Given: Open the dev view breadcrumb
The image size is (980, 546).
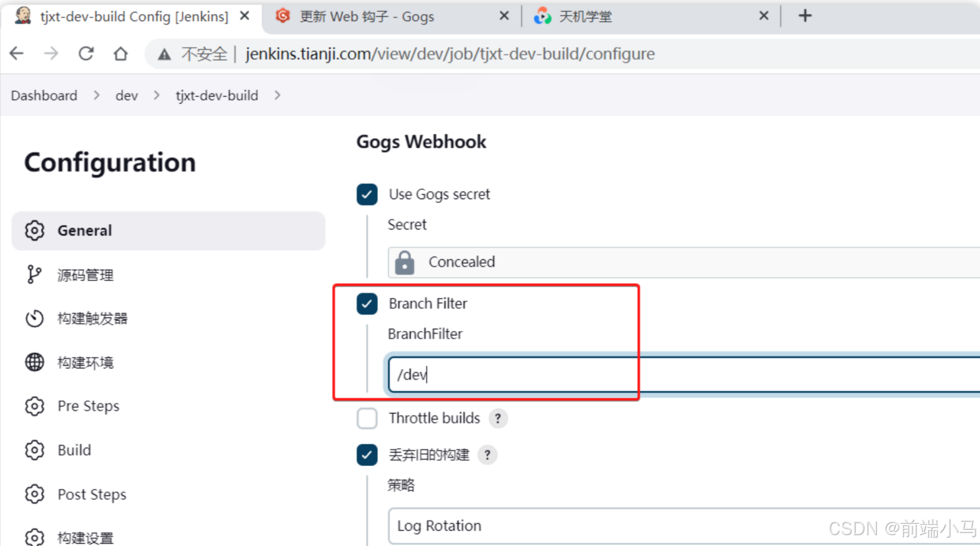Looking at the screenshot, I should point(127,96).
